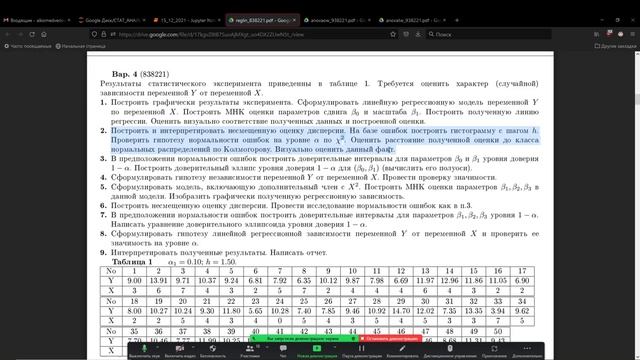Open browser library icon
This screenshot has width=640, height=360.
596,35
